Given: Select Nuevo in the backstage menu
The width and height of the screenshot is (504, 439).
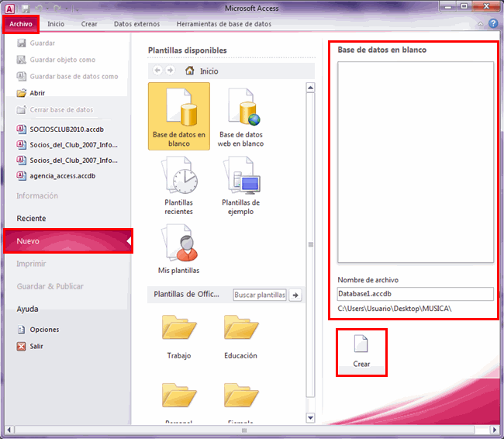Looking at the screenshot, I should (x=67, y=241).
